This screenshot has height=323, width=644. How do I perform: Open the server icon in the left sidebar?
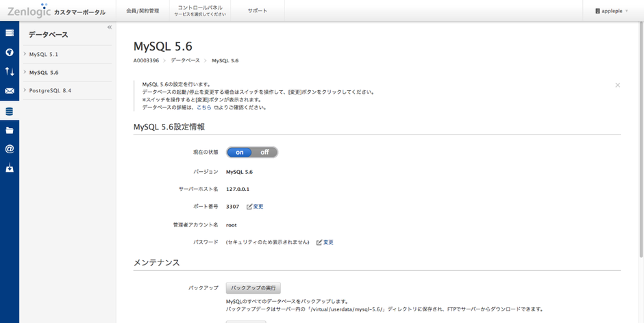10,33
